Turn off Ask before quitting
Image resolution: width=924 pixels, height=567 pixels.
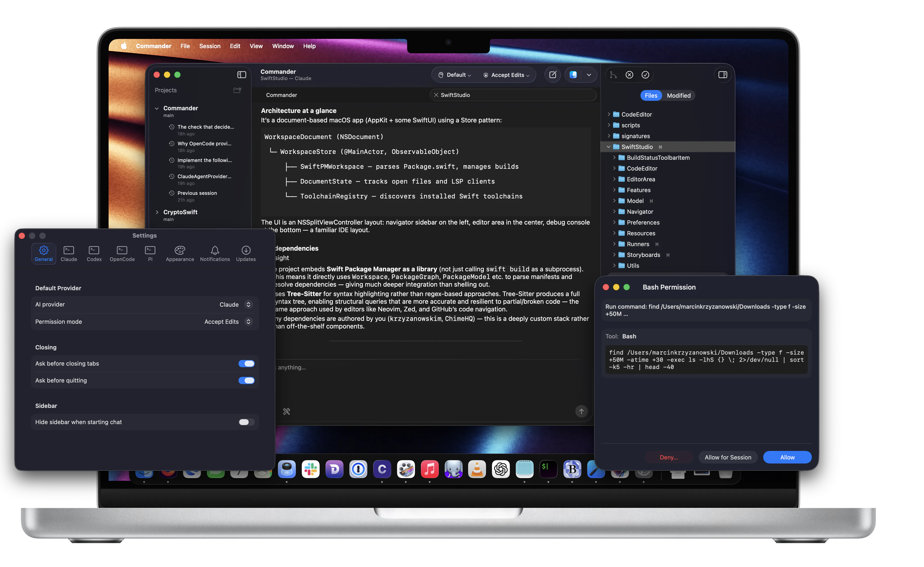pos(246,380)
